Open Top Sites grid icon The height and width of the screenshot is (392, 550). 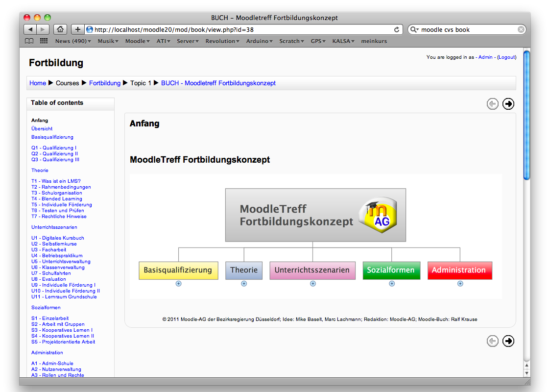point(44,41)
